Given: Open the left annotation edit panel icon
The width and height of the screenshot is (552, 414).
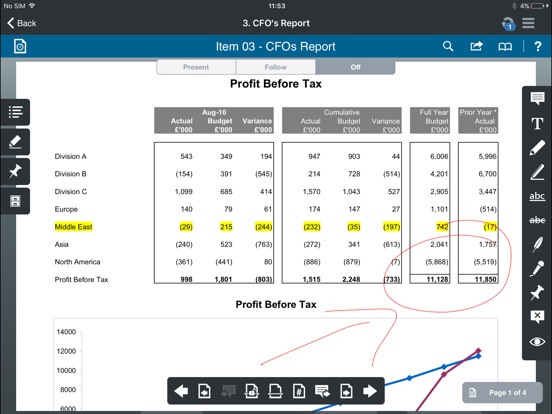Looking at the screenshot, I should 15,142.
